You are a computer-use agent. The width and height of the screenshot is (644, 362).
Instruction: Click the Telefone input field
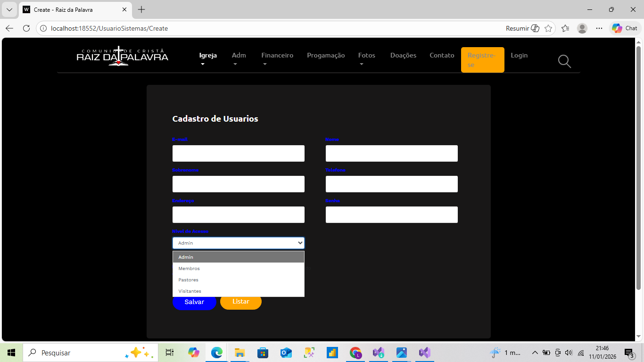391,184
